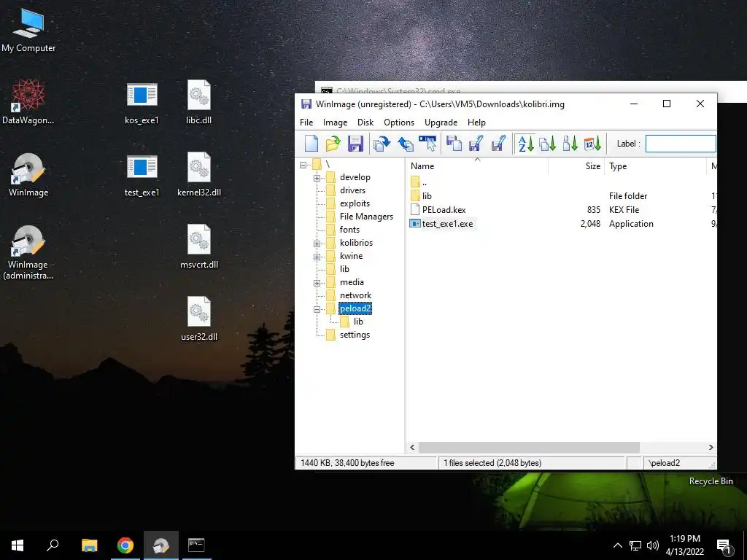Select libc.dll desktop file
Screen dimensions: 747x560
coord(198,102)
